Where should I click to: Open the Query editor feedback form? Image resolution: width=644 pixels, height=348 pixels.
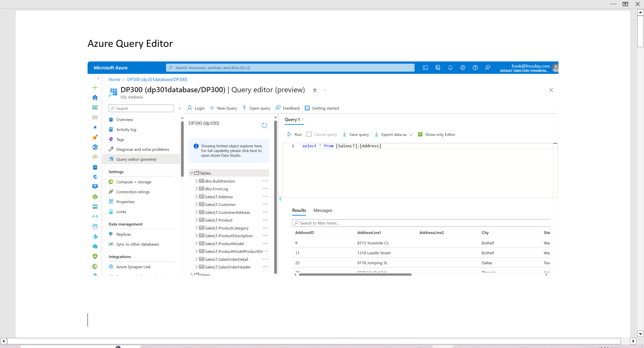pyautogui.click(x=287, y=108)
